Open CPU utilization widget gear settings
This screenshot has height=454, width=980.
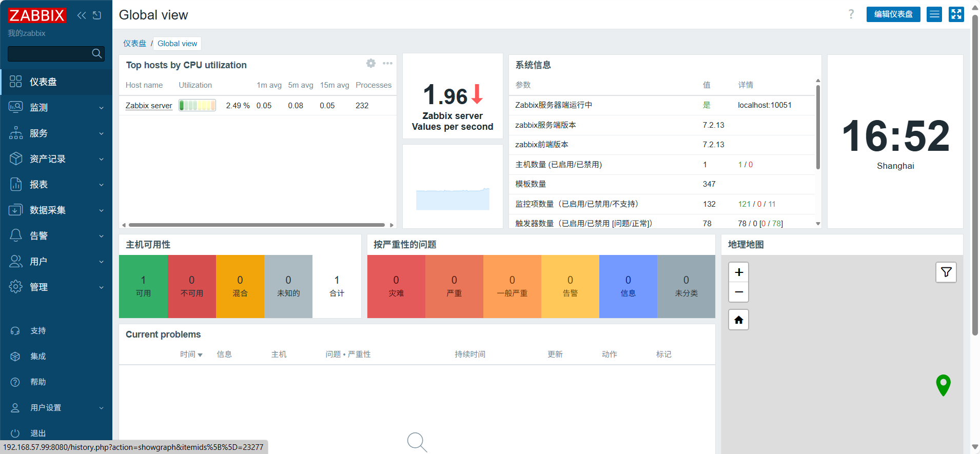coord(371,63)
